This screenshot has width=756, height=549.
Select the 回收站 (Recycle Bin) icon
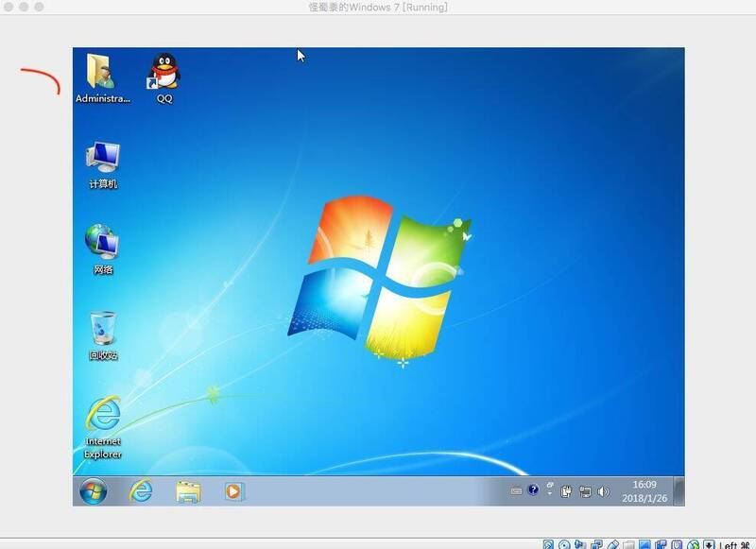pos(103,331)
